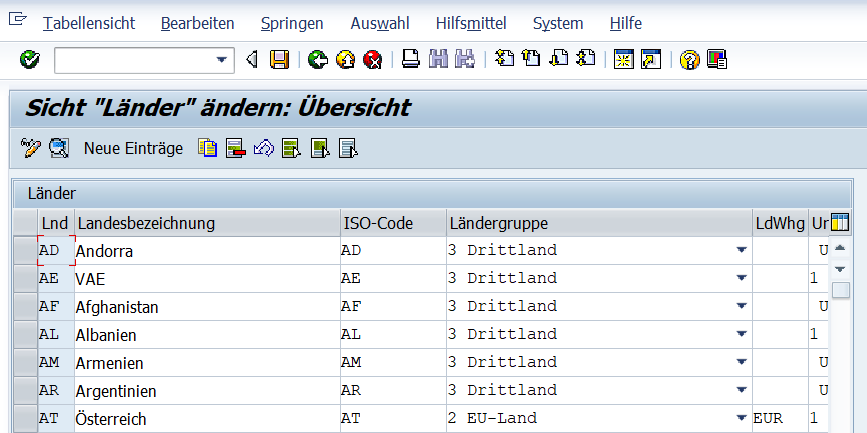867x433 pixels.
Task: Click the LdWhg column header
Action: point(780,223)
